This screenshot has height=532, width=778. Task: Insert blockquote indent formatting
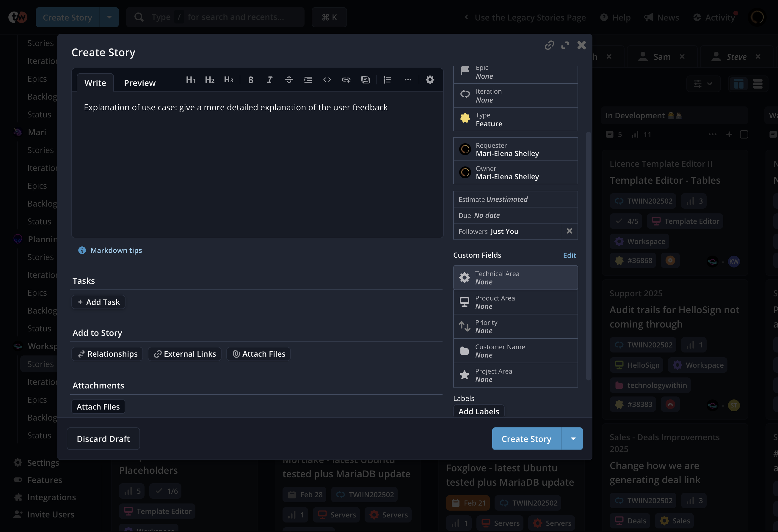pyautogui.click(x=308, y=80)
